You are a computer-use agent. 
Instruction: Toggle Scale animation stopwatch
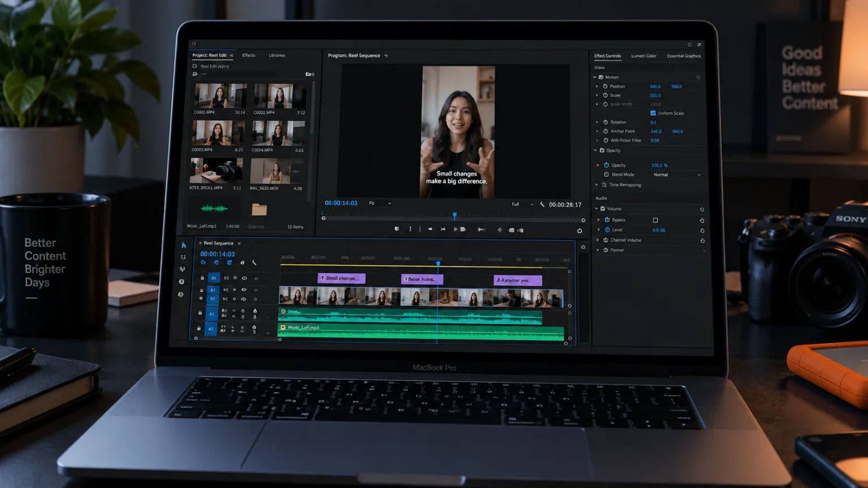(x=605, y=95)
